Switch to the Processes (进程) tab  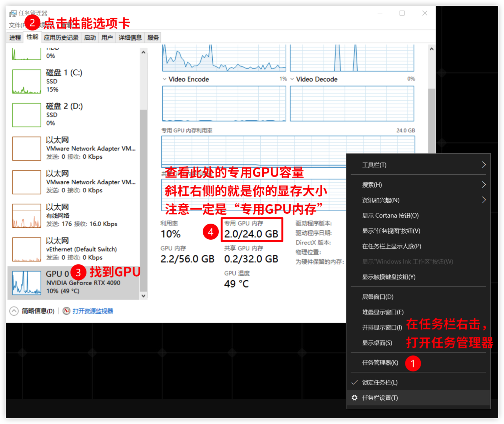coord(15,37)
